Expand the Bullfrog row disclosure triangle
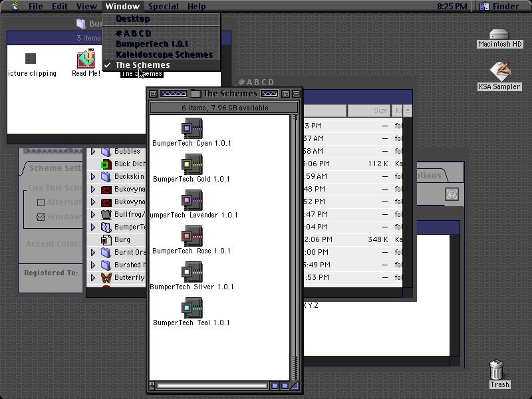Screen dimensions: 532x399 pos(93,214)
